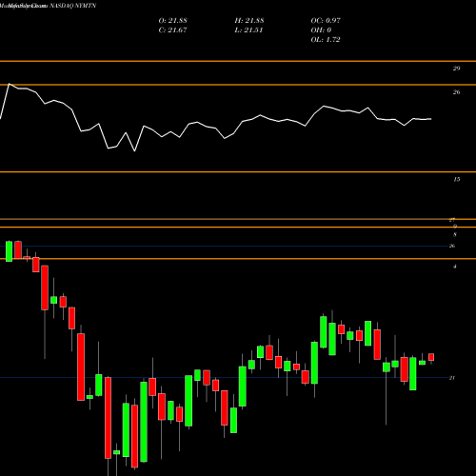Select the OC: 0.97 reading

point(326,21)
